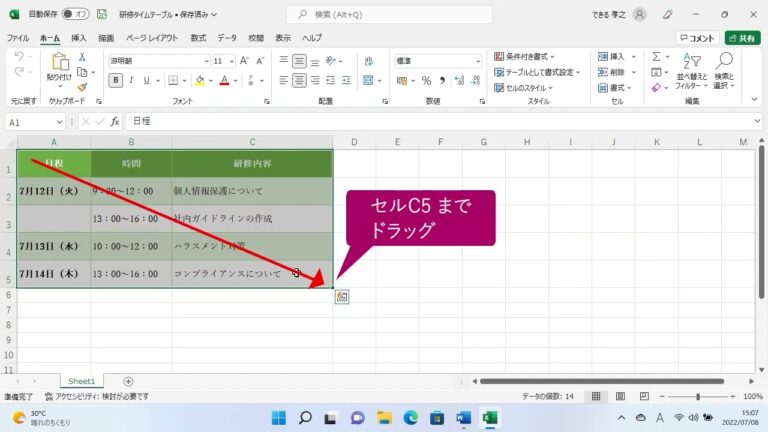Add a new sheet with plus button
This screenshot has width=768, height=432.
(128, 381)
